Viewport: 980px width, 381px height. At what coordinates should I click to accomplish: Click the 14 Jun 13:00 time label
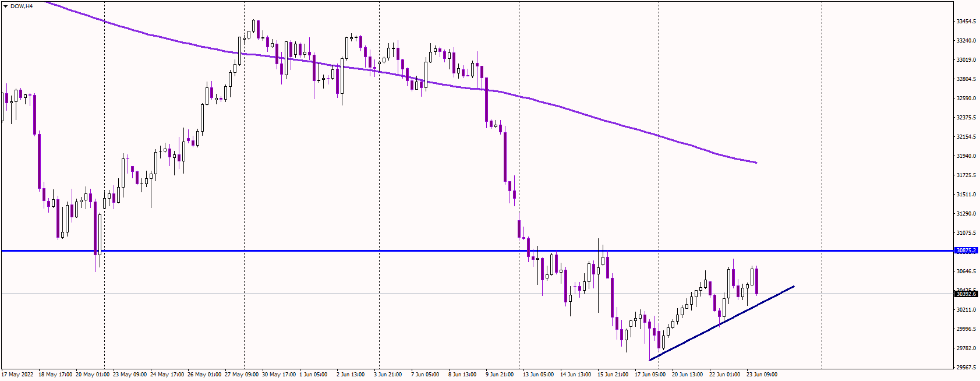click(576, 374)
